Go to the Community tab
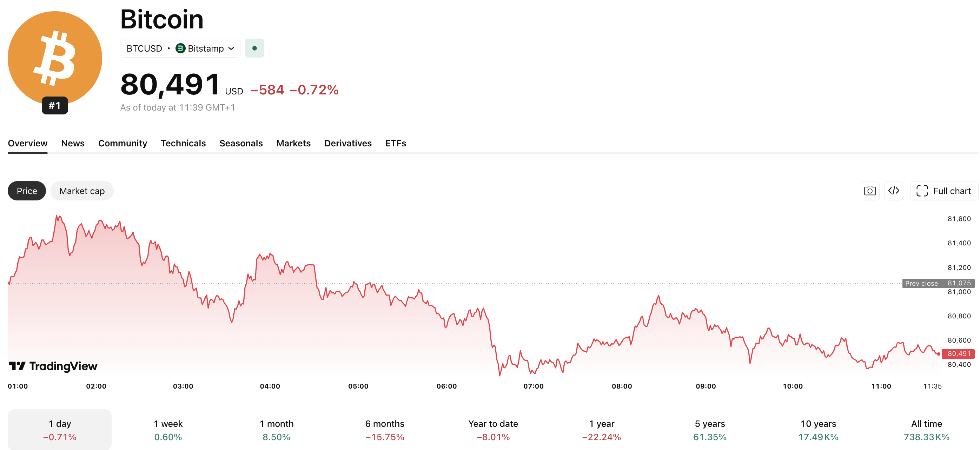This screenshot has height=450, width=980. pyautogui.click(x=122, y=144)
